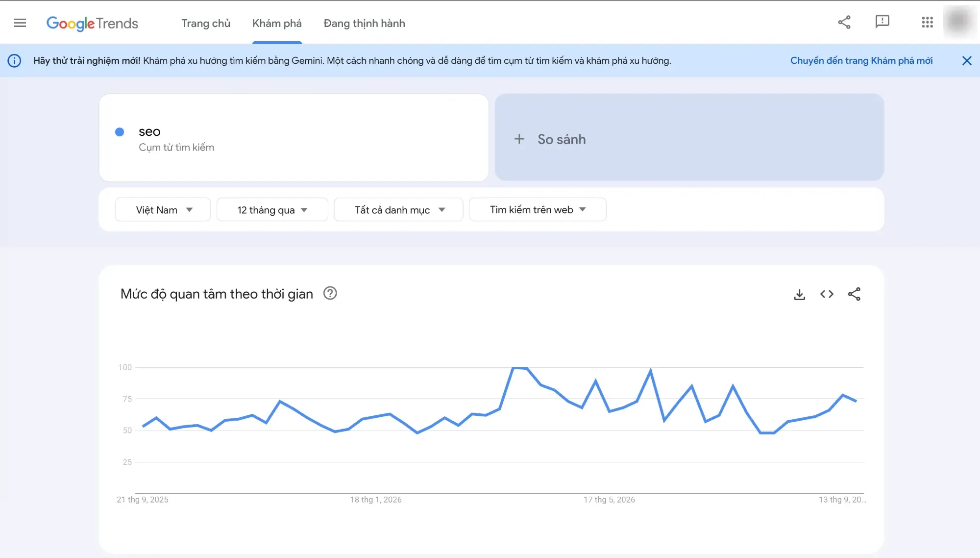Click the 100 peak point on chart line
The width and height of the screenshot is (980, 558).
(x=513, y=368)
